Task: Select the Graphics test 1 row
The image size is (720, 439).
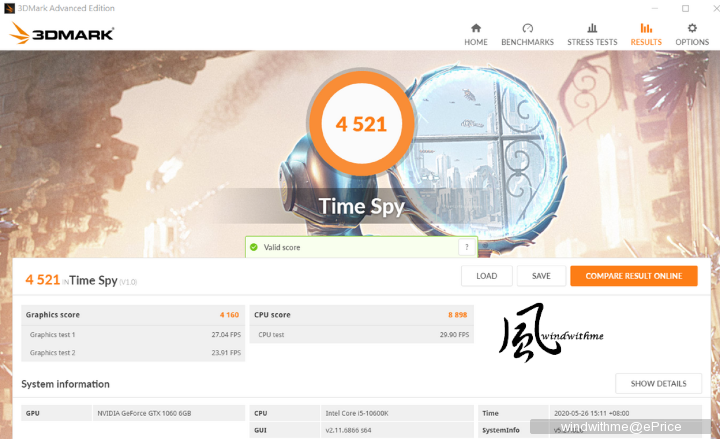Action: (x=133, y=335)
